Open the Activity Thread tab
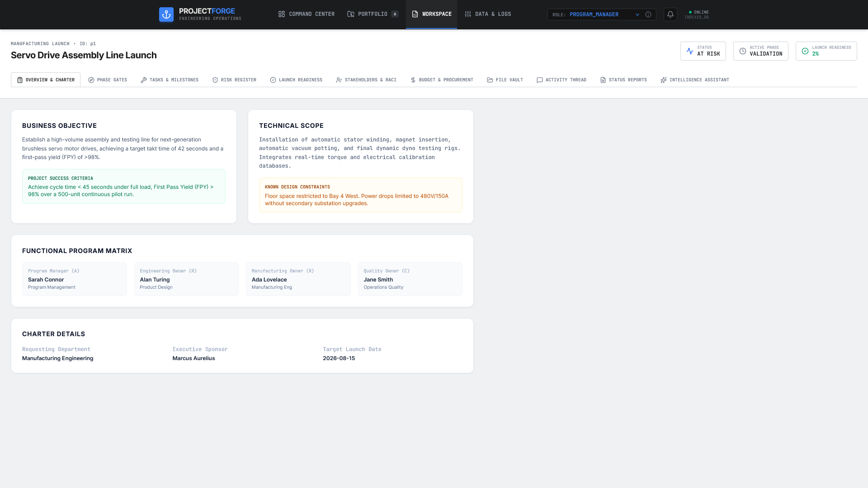868x488 pixels. 561,80
